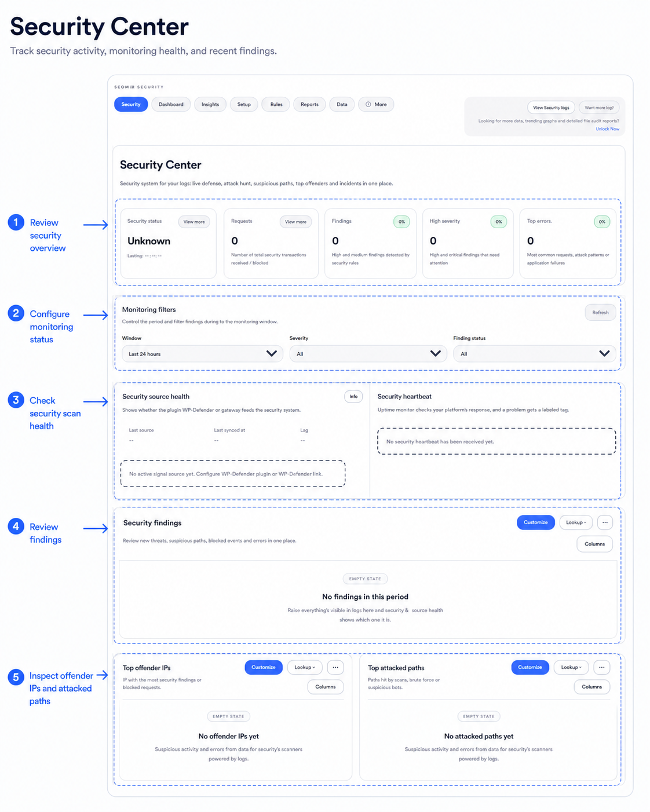Click View more on Requests card
This screenshot has height=812, width=650.
[x=295, y=222]
